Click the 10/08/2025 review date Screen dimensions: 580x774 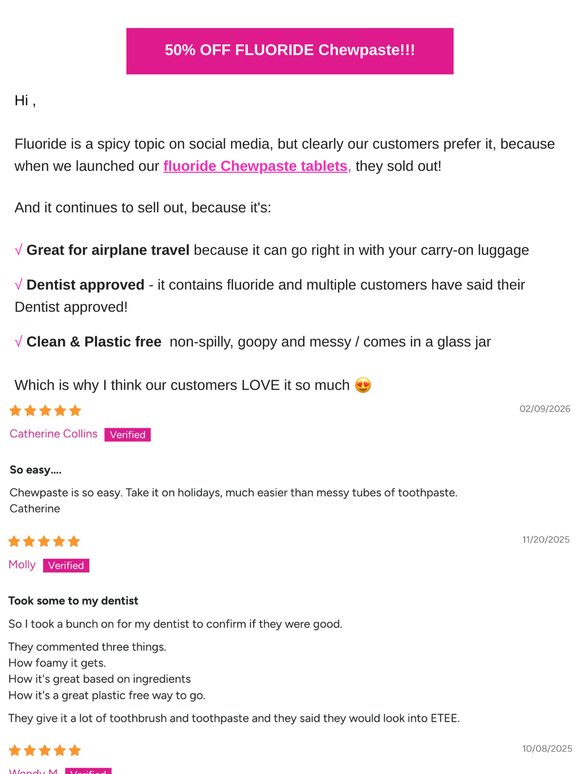(547, 749)
